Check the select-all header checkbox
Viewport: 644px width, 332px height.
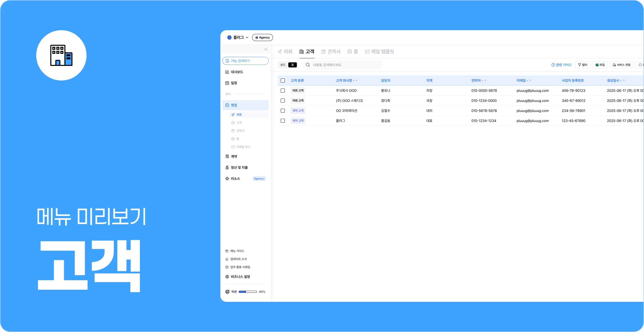click(283, 80)
